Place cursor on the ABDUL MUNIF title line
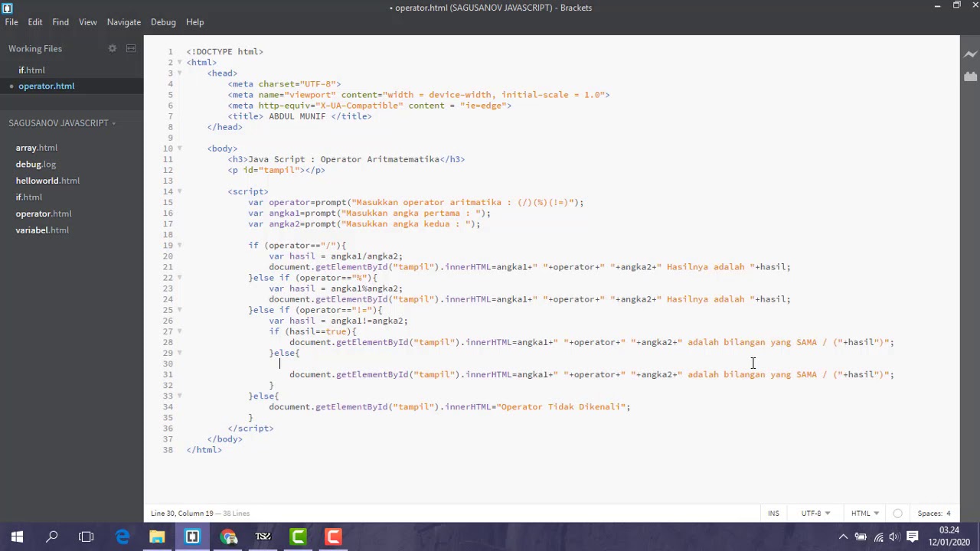 [x=299, y=116]
